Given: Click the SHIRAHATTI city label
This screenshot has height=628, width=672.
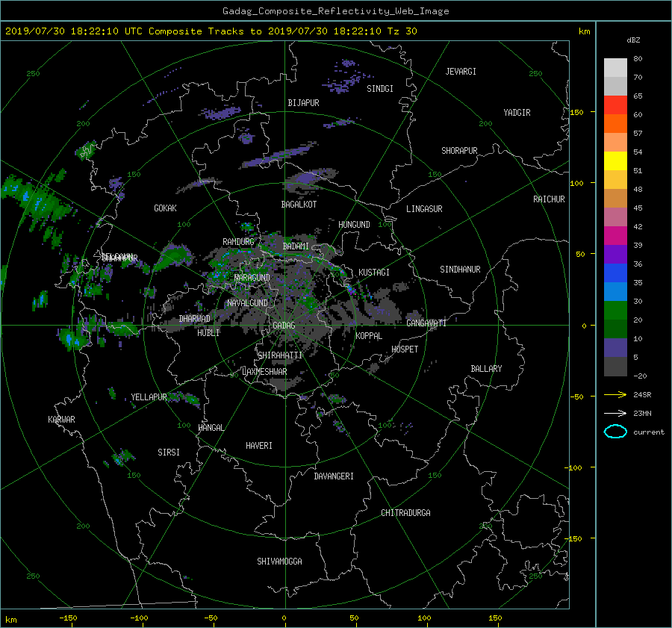Looking at the screenshot, I should coord(280,355).
